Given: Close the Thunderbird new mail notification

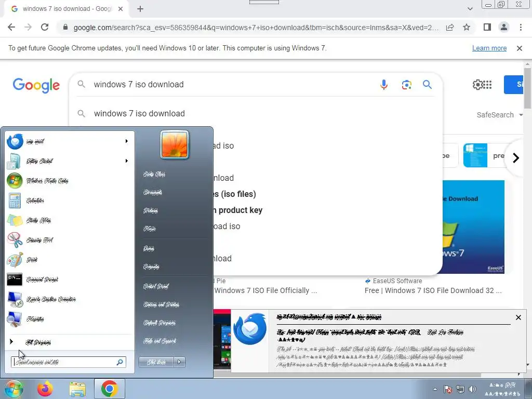Looking at the screenshot, I should coord(518,317).
